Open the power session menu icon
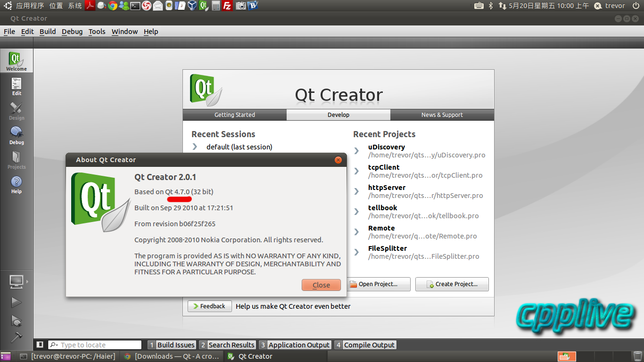644x362 pixels. [x=636, y=6]
